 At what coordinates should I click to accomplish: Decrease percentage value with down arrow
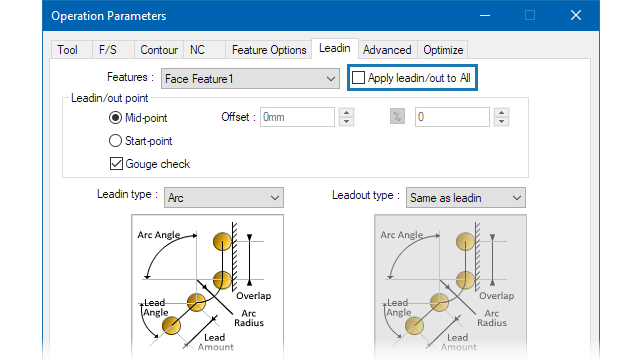point(501,122)
